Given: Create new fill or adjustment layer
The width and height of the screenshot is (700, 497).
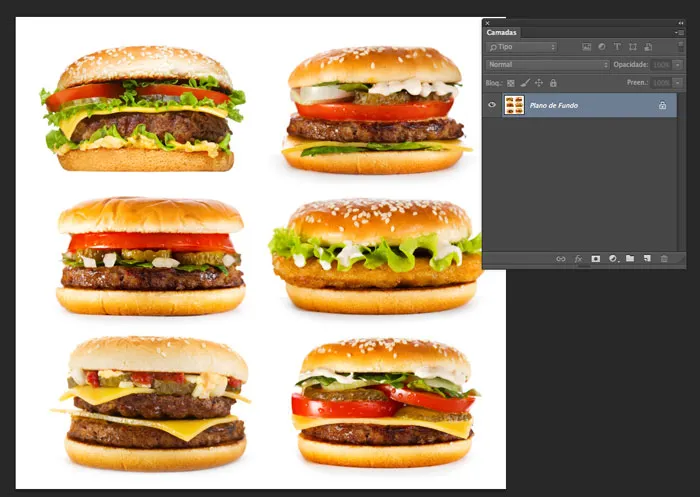Looking at the screenshot, I should point(613,259).
